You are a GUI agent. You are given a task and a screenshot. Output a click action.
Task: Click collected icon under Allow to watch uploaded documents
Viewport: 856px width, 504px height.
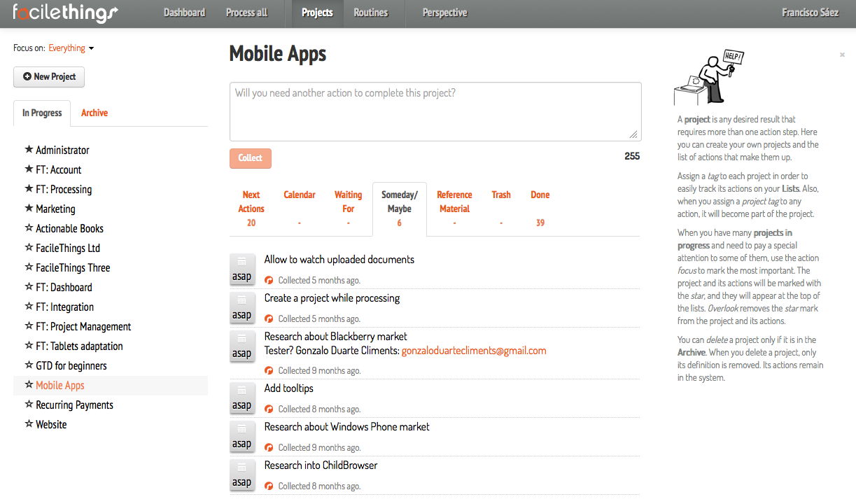click(x=269, y=280)
